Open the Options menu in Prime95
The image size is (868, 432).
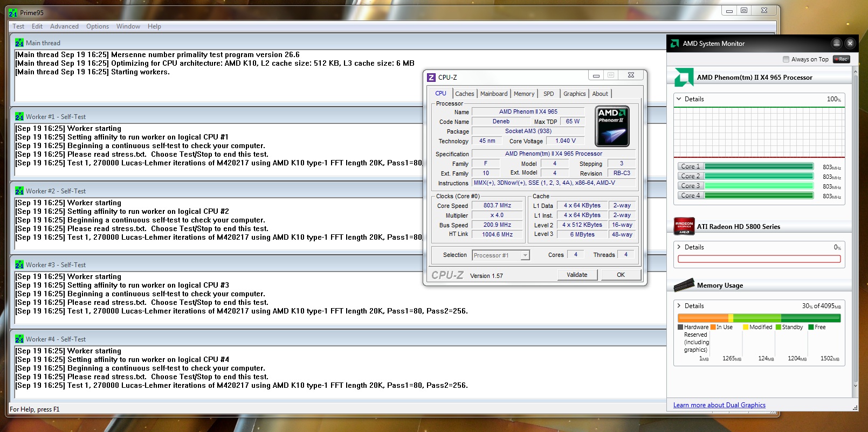point(98,26)
